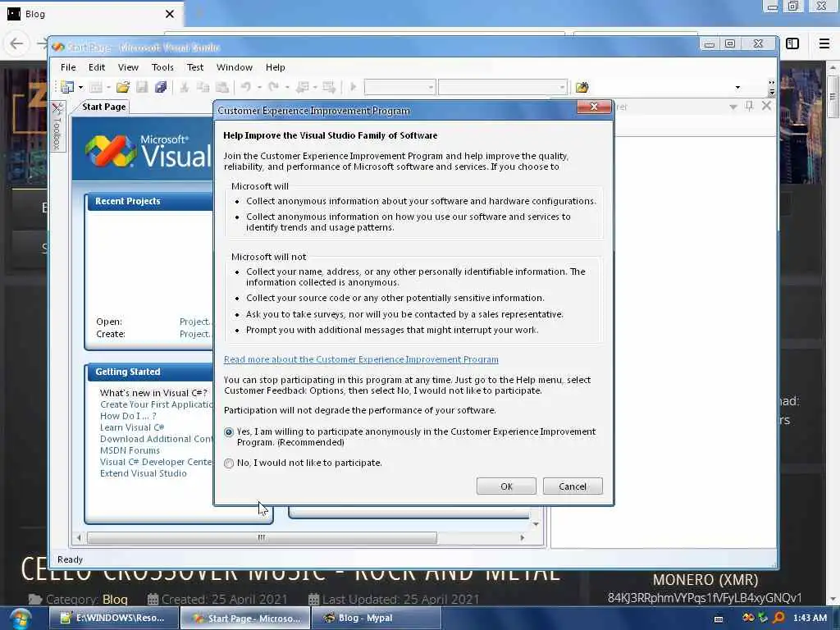Click OK in the Customer Experience dialog
The height and width of the screenshot is (630, 840).
(506, 486)
